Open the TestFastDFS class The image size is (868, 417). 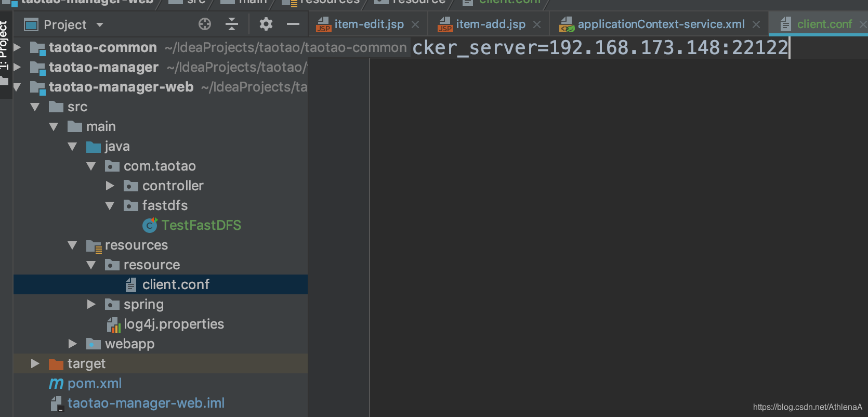click(201, 225)
